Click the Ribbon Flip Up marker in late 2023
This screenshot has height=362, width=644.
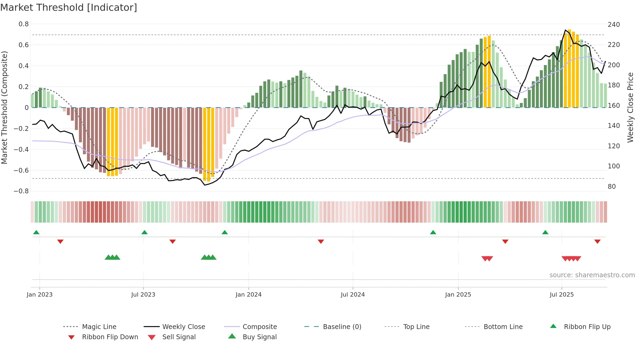[225, 232]
